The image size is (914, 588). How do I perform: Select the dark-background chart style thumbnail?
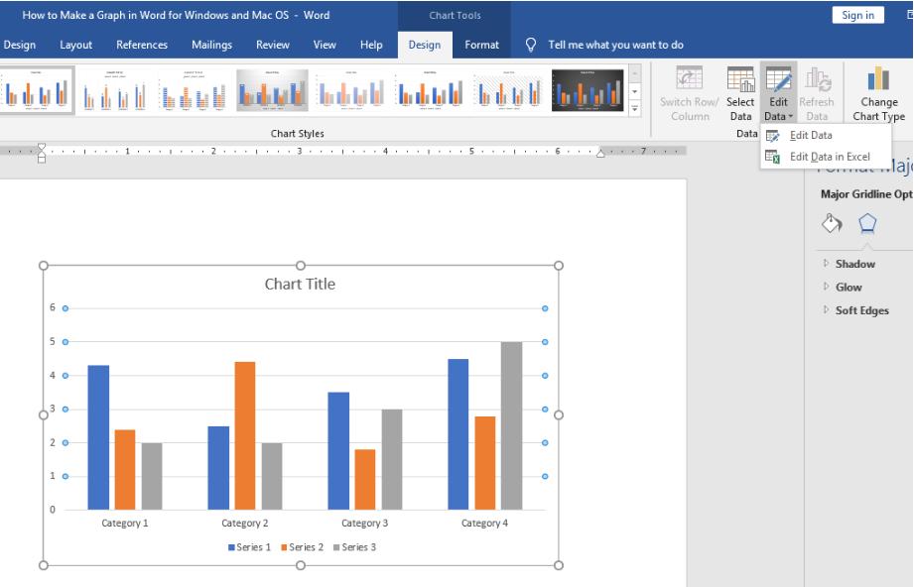pyautogui.click(x=588, y=89)
